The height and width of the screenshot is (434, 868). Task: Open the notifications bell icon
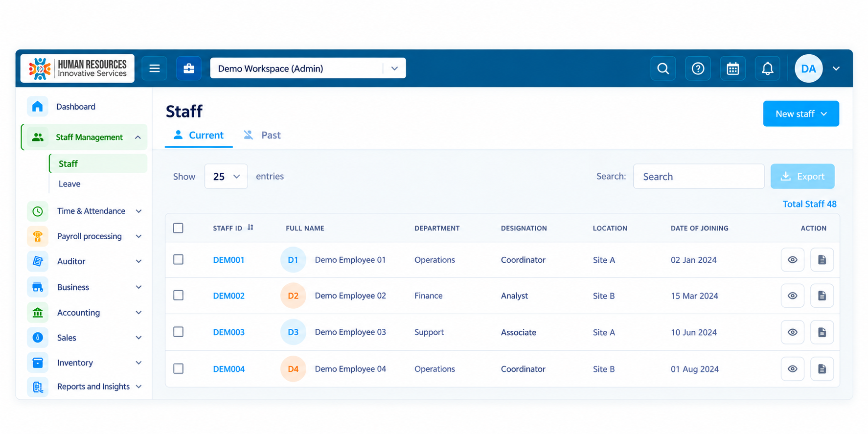[x=767, y=69]
